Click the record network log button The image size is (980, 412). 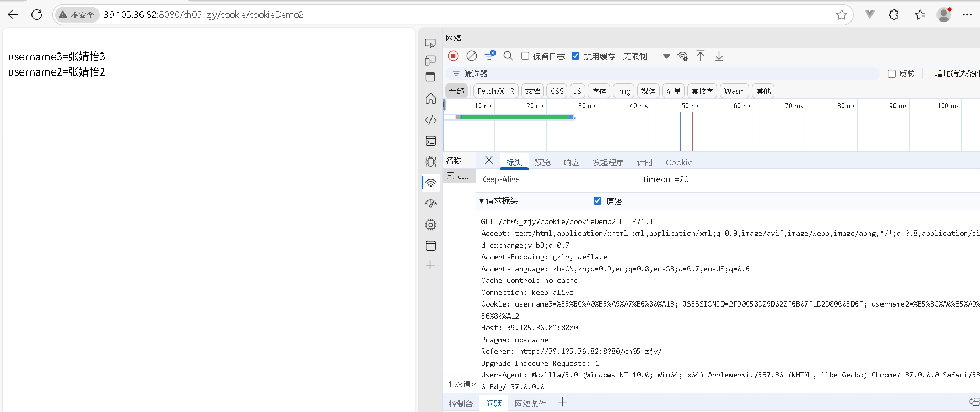454,56
